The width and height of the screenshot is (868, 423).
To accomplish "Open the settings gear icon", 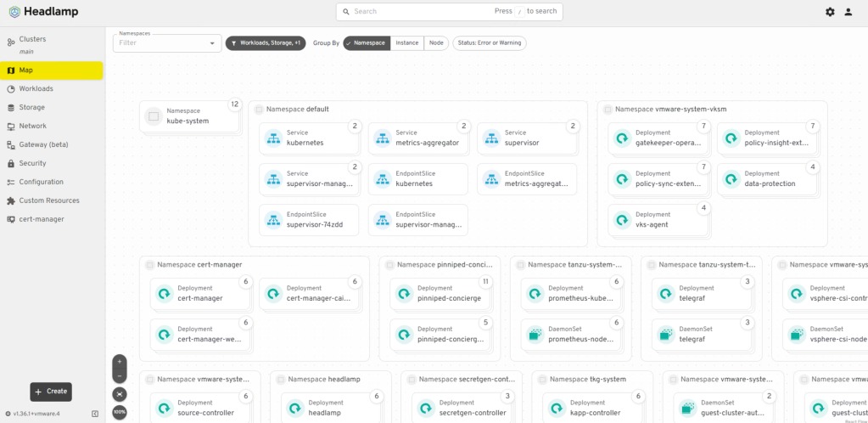I will click(830, 12).
